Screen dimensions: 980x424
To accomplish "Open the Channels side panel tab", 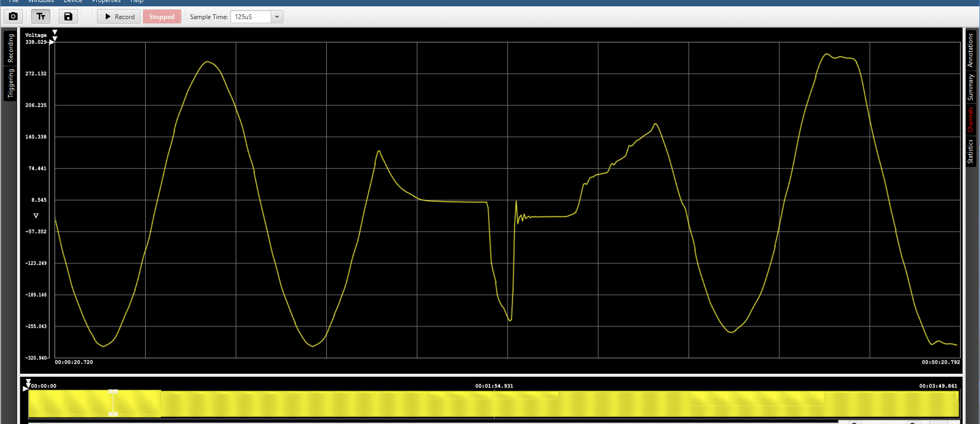I will [x=970, y=119].
